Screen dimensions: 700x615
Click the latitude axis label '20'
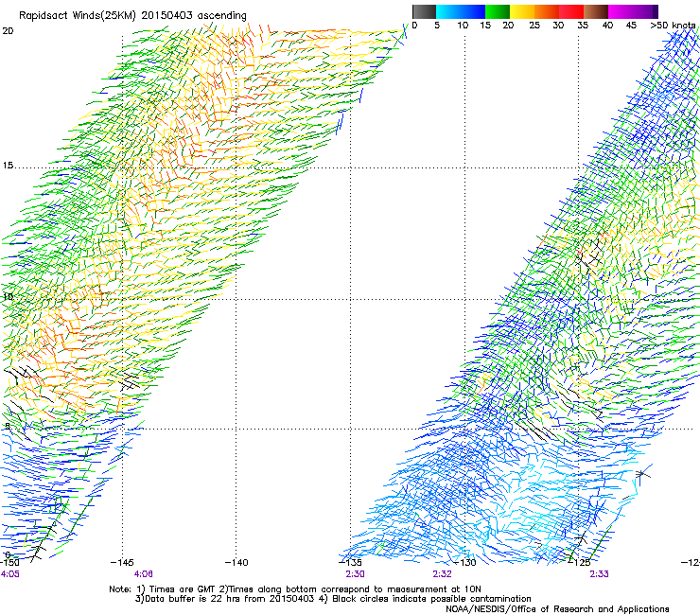pyautogui.click(x=8, y=31)
